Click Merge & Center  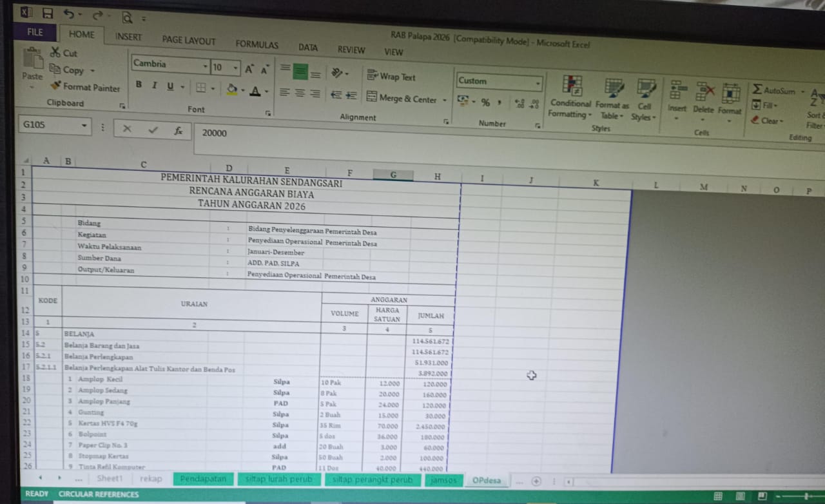click(402, 99)
